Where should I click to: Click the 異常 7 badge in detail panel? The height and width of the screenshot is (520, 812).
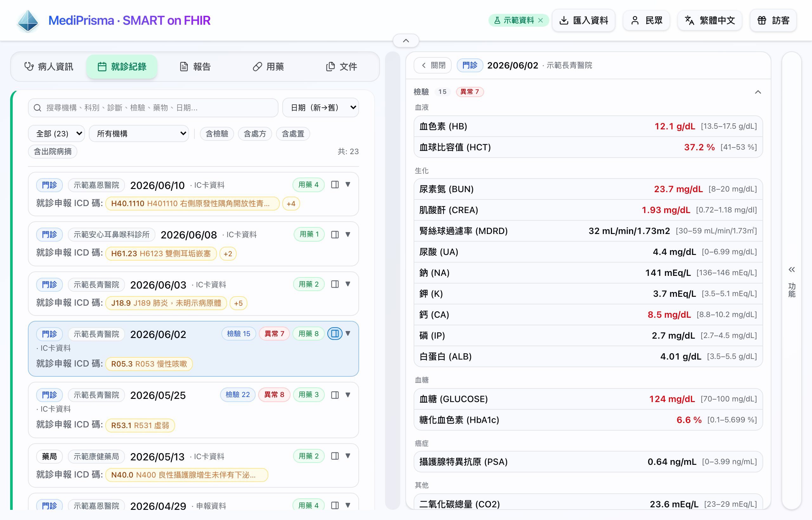(x=470, y=92)
